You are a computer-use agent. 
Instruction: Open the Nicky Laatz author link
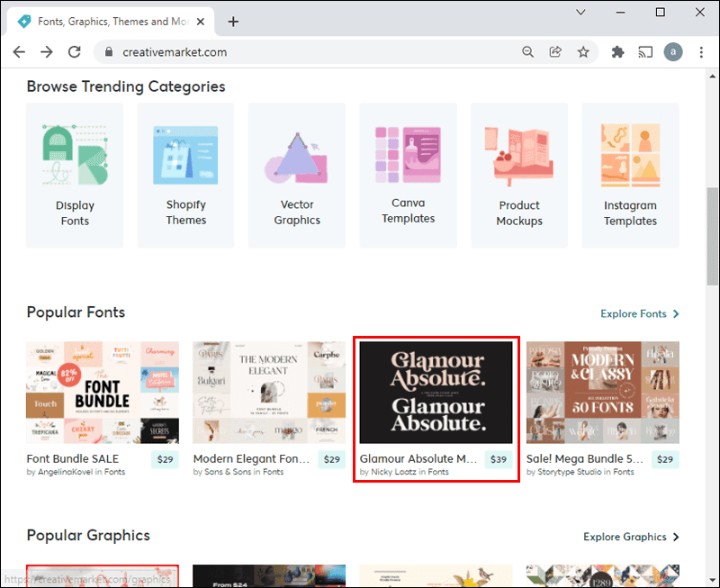point(393,471)
